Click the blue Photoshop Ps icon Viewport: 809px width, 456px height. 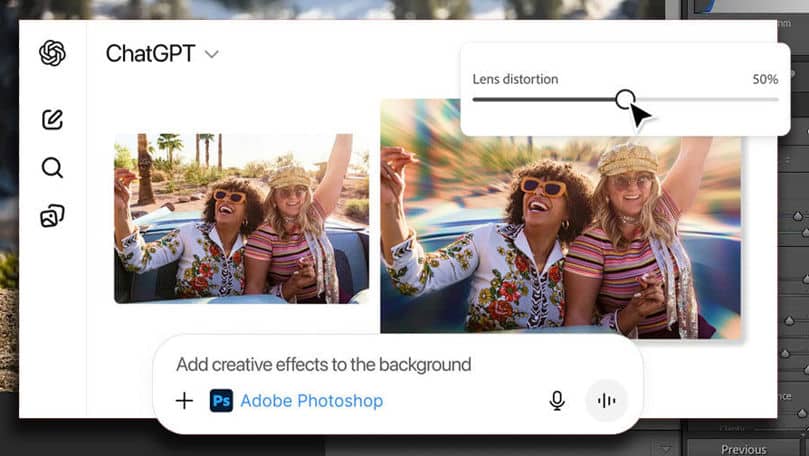[221, 401]
